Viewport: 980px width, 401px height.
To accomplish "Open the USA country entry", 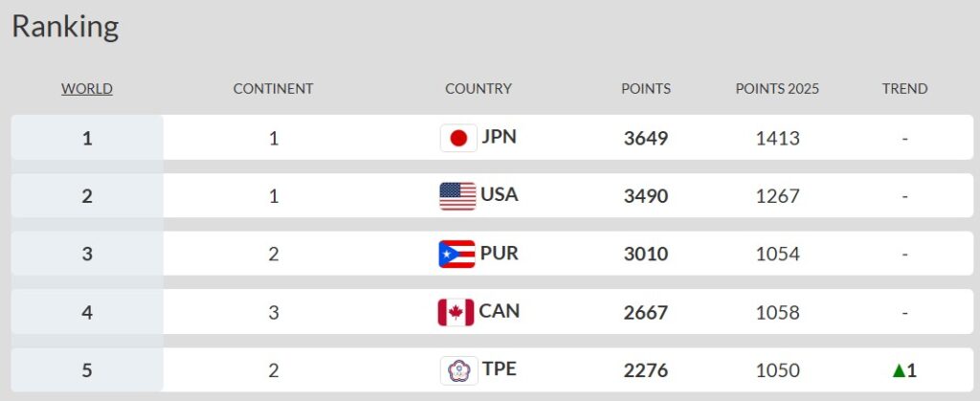I will [499, 195].
